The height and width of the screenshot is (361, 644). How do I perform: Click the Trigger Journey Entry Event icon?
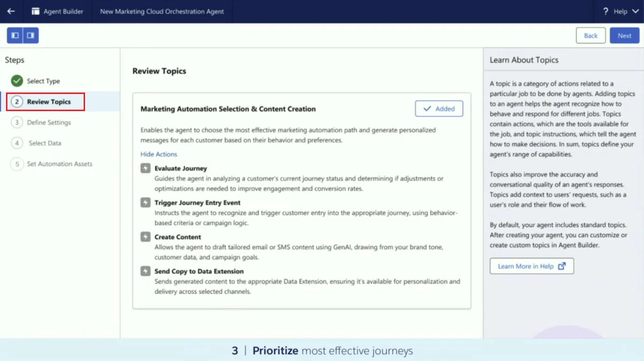coord(145,203)
